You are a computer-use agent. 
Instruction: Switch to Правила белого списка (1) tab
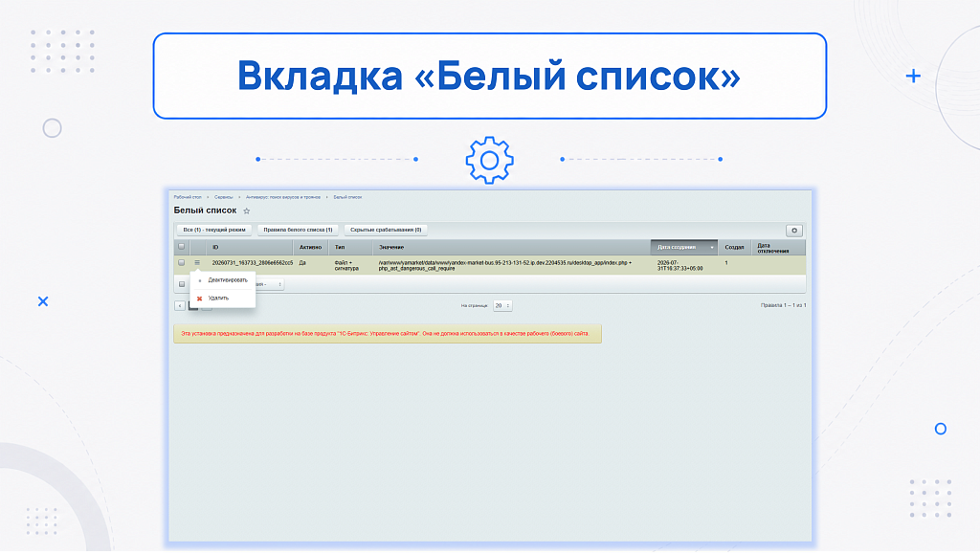(298, 230)
